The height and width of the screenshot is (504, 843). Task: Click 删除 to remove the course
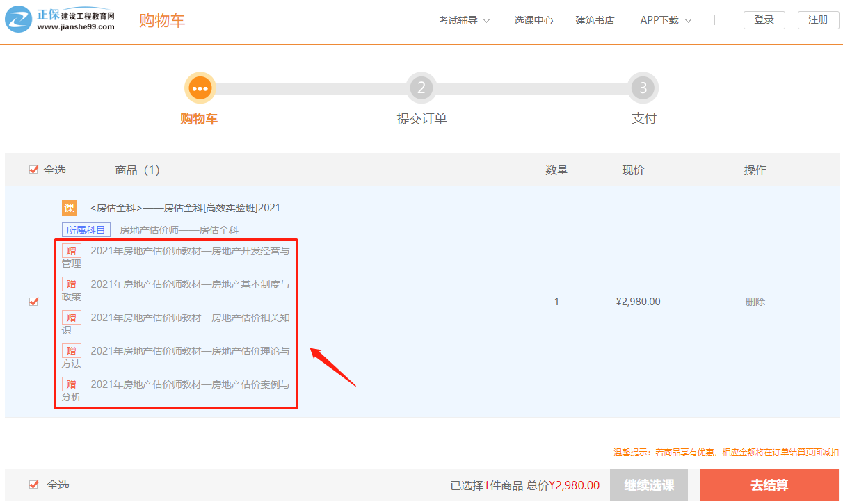pos(755,302)
